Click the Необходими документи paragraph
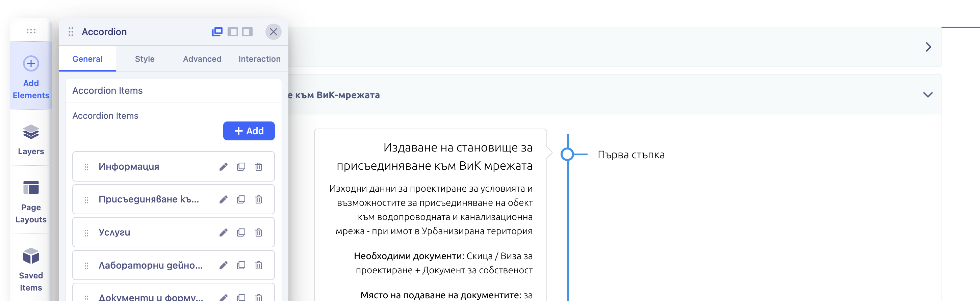This screenshot has width=980, height=301. pos(443,263)
